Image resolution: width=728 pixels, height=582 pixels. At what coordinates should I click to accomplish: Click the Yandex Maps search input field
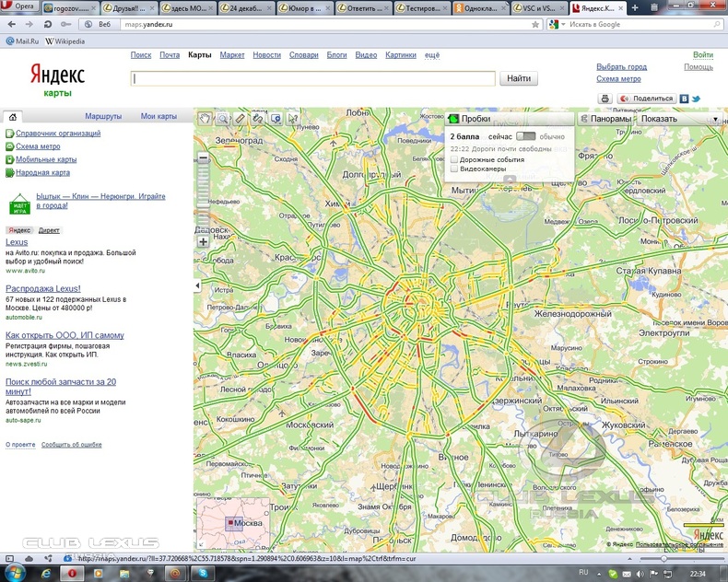tap(313, 78)
